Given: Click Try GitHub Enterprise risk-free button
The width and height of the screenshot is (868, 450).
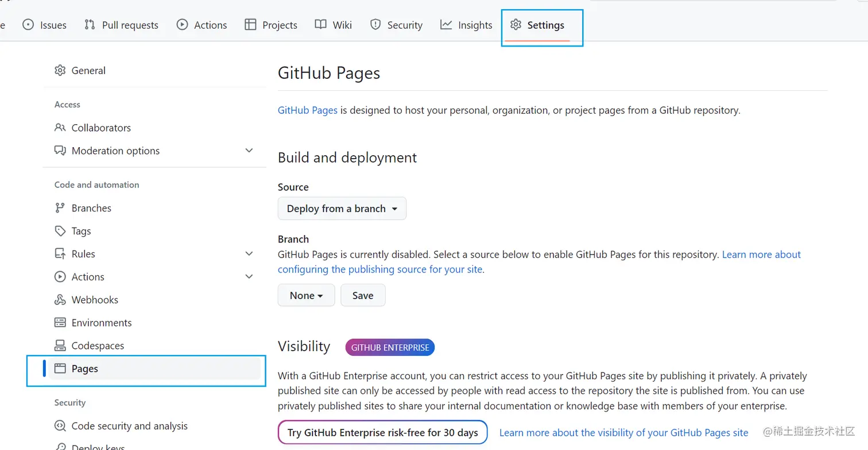Looking at the screenshot, I should tap(383, 433).
